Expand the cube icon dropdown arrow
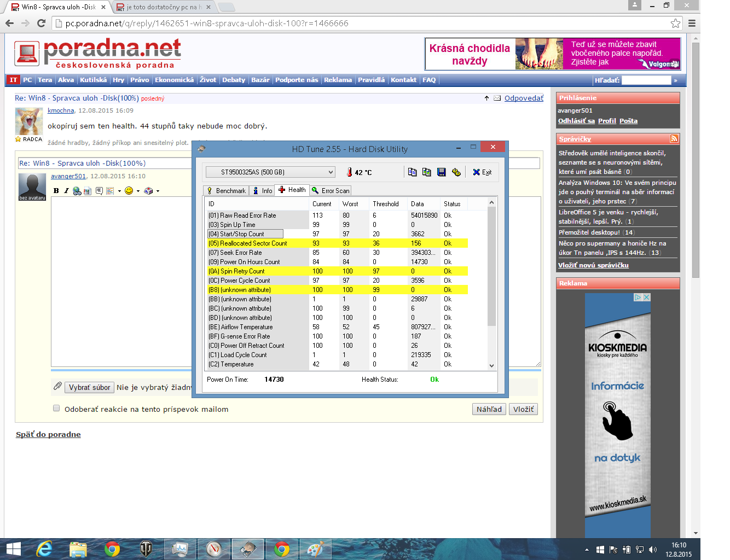The image size is (730, 560). coord(158,191)
